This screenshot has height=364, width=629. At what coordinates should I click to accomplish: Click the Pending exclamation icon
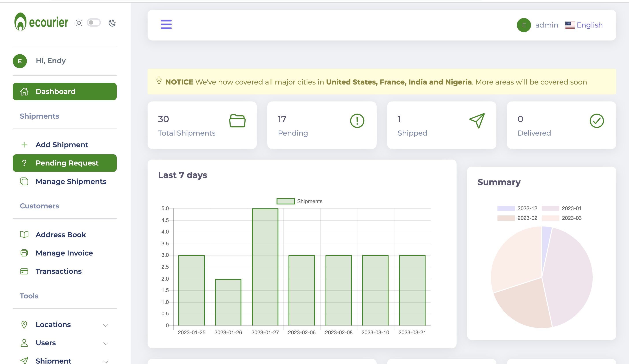point(357,121)
